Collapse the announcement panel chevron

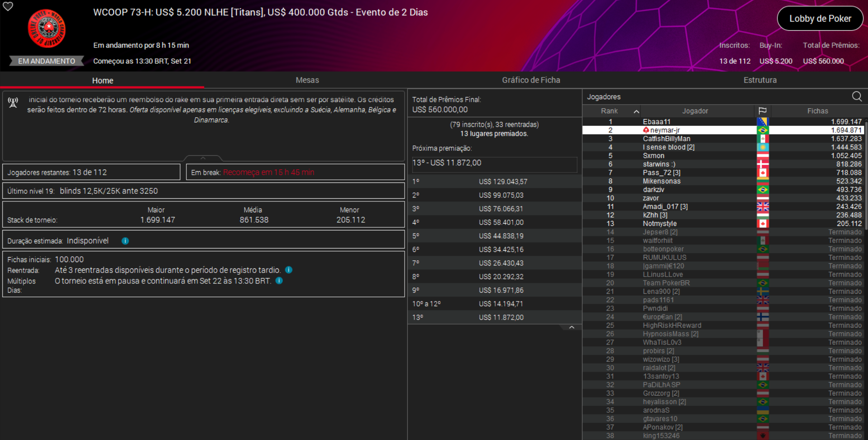click(203, 158)
